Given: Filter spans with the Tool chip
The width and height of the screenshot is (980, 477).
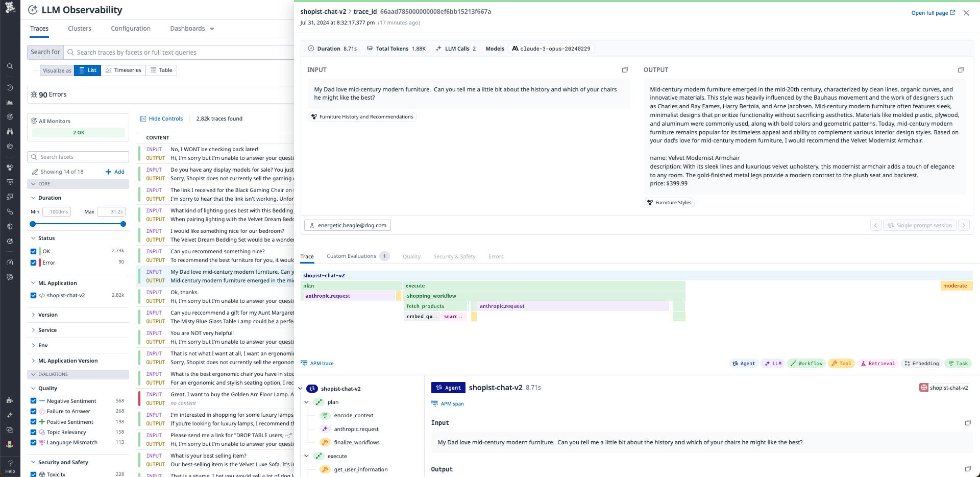Looking at the screenshot, I should click(841, 363).
